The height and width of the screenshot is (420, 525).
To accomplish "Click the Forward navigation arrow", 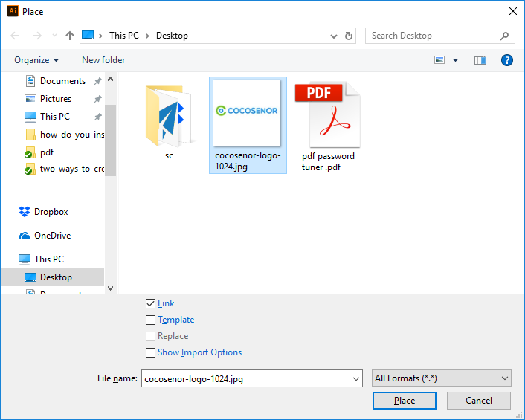I will tap(37, 36).
